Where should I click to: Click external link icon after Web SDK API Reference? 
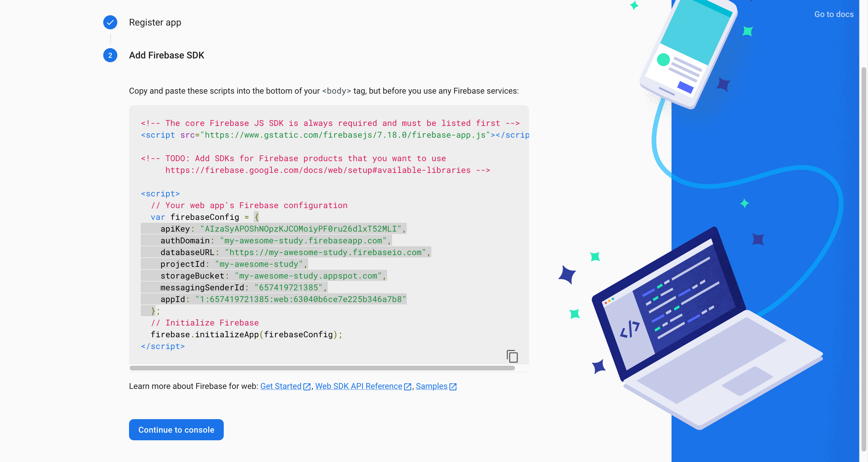click(407, 387)
